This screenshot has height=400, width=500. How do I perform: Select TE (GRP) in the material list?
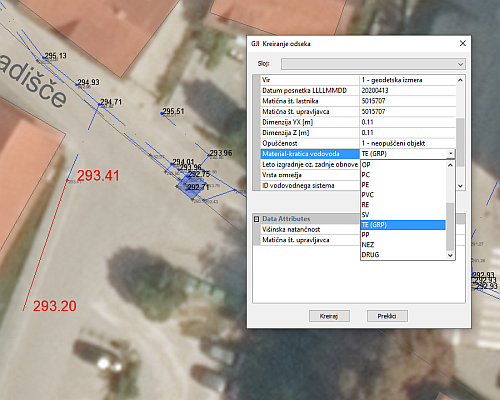click(x=403, y=225)
